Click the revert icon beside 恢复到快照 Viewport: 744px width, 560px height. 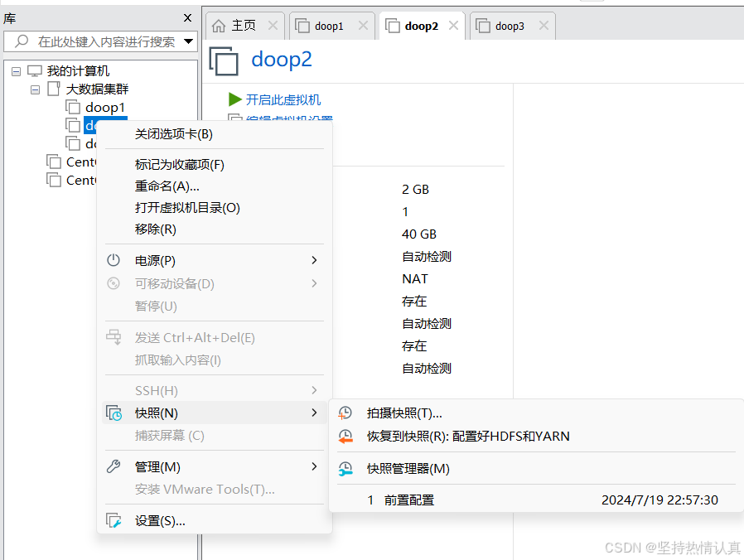click(x=345, y=436)
